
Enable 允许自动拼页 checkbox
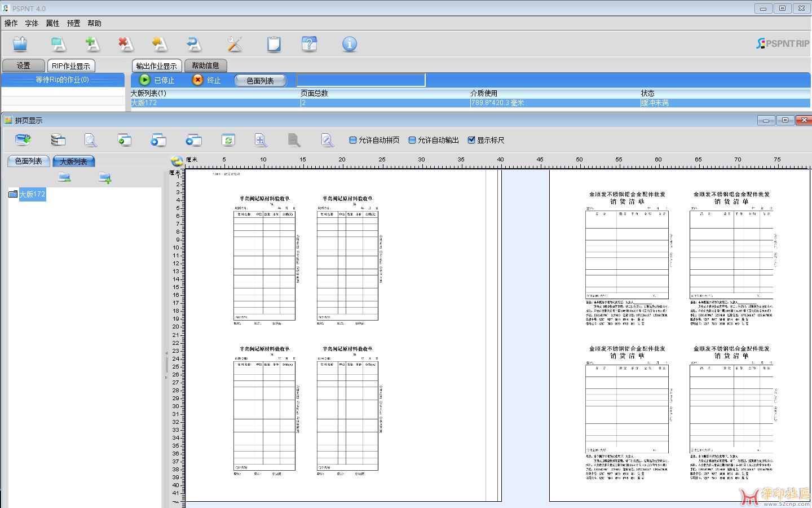click(x=353, y=140)
